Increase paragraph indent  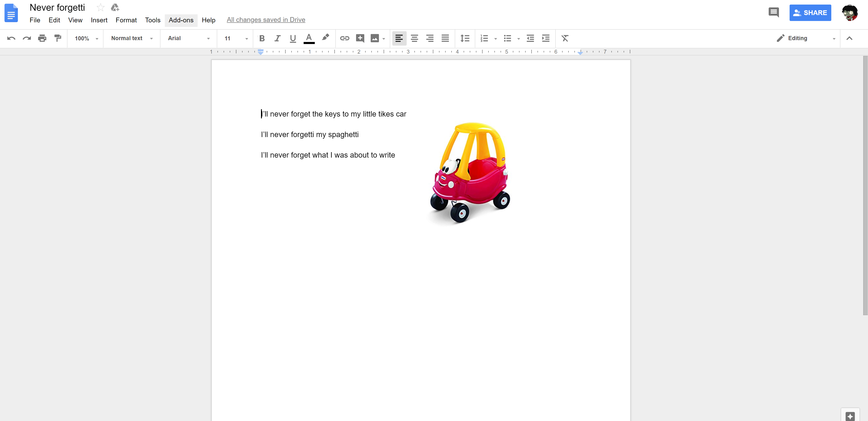[x=545, y=38]
